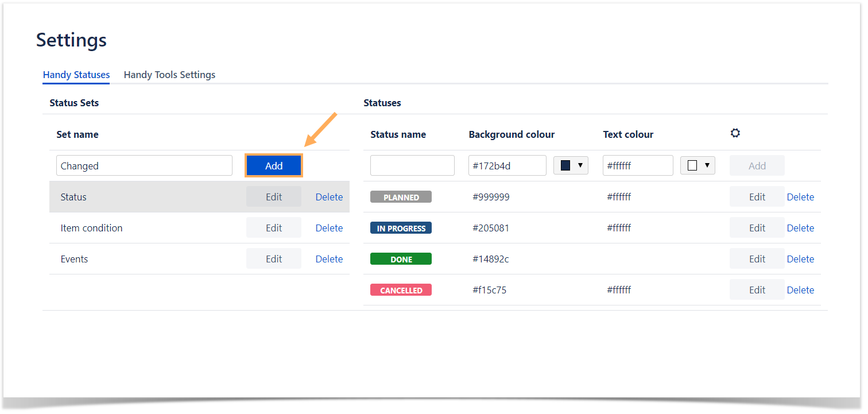Viewport: 868px width, 414px height.
Task: Switch to Handy Tools Settings tab
Action: tap(169, 75)
